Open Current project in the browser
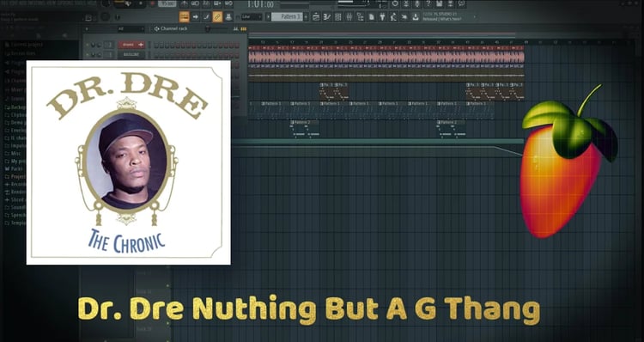Image resolution: width=644 pixels, height=342 pixels. (27, 45)
